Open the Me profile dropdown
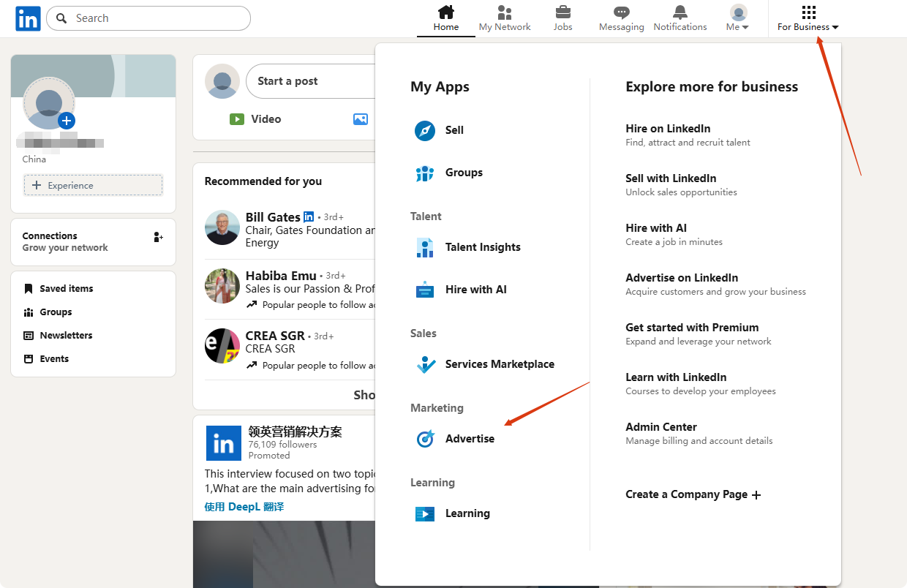The height and width of the screenshot is (588, 907). pos(738,19)
